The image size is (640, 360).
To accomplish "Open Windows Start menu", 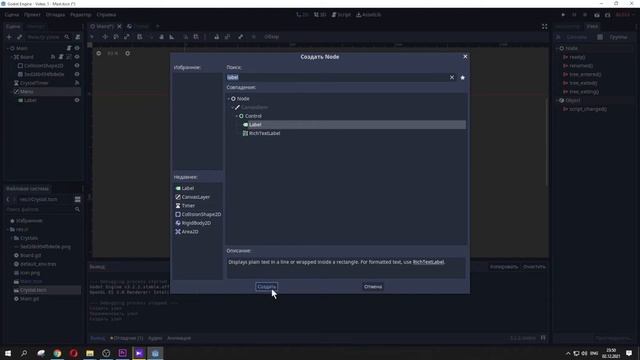I will click(x=8, y=353).
